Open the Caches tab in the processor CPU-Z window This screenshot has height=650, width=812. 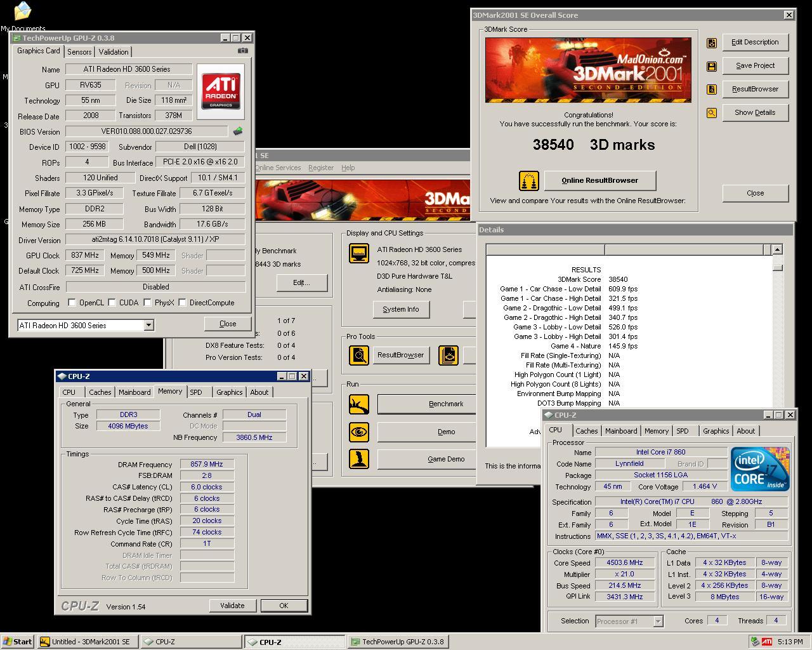(x=587, y=431)
